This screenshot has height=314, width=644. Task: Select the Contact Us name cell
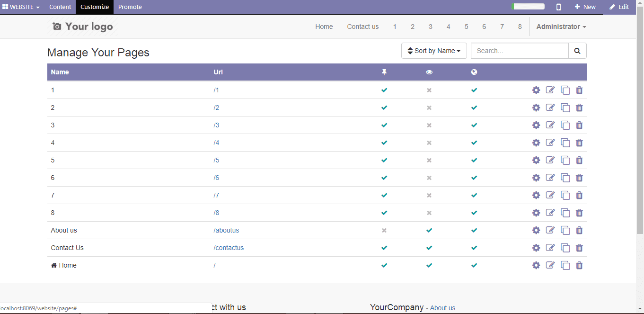(67, 248)
